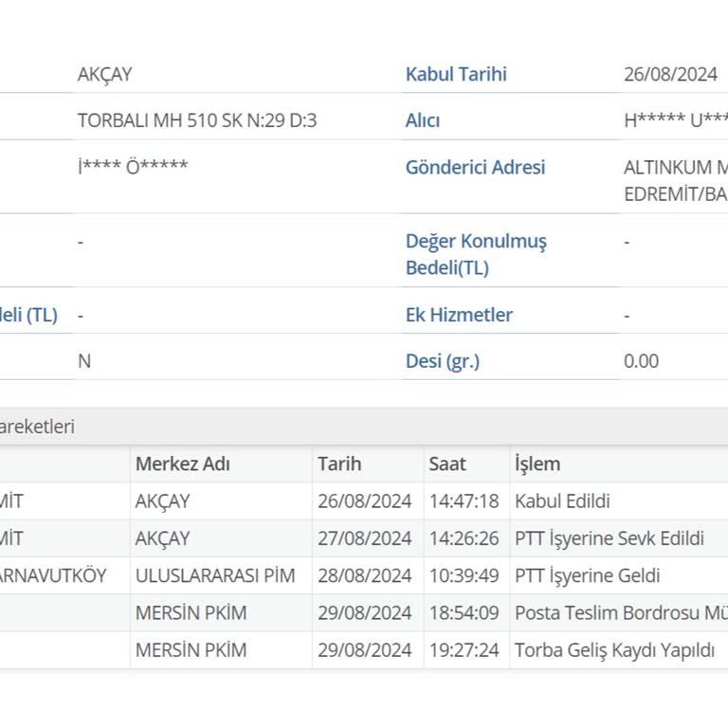Select the 0.00 desi value
728x728 pixels.
point(641,361)
